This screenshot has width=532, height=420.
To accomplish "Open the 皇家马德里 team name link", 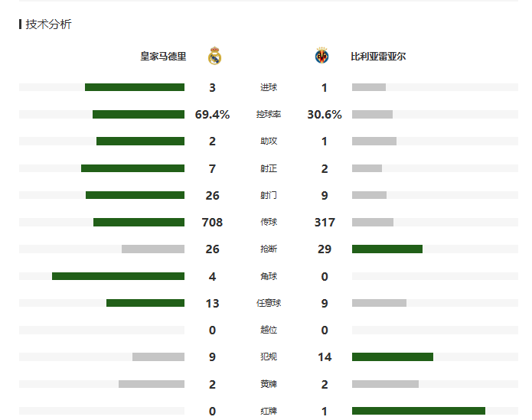I will 162,57.
